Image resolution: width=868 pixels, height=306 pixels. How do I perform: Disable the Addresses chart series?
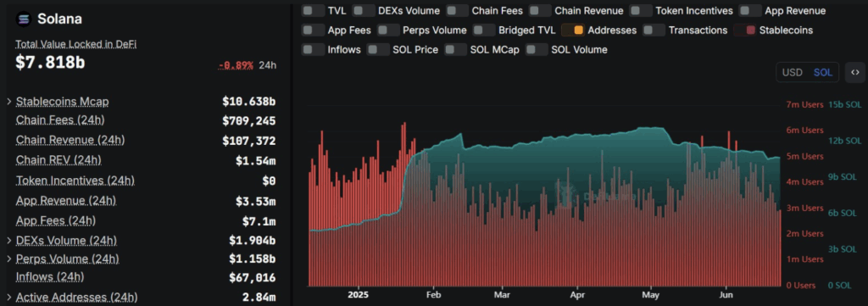click(574, 30)
